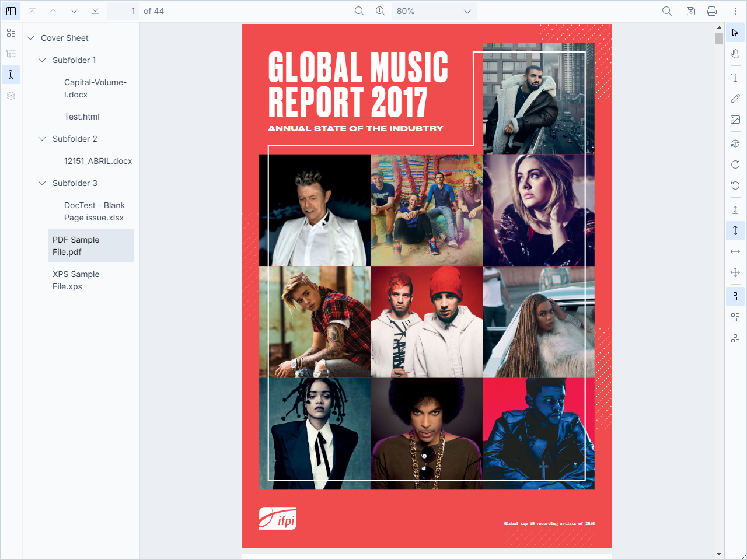Toggle the sidebar panel button
747x560 pixels.
11,11
